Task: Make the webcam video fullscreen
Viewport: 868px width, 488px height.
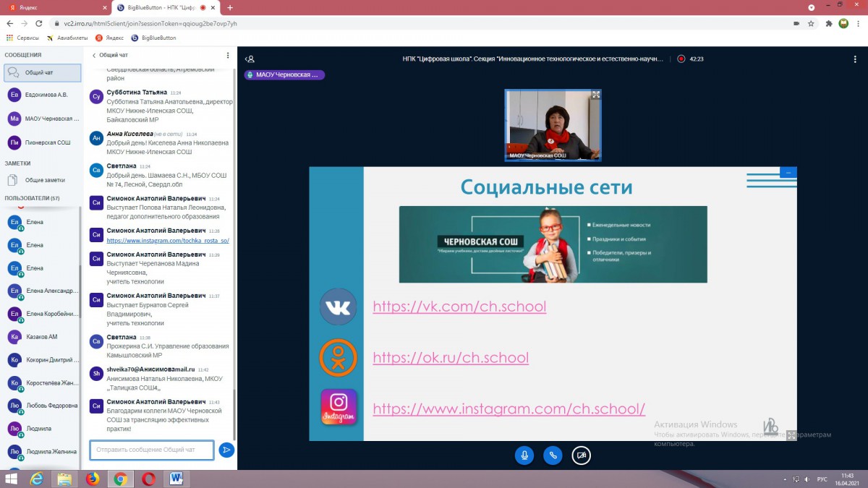Action: 596,95
